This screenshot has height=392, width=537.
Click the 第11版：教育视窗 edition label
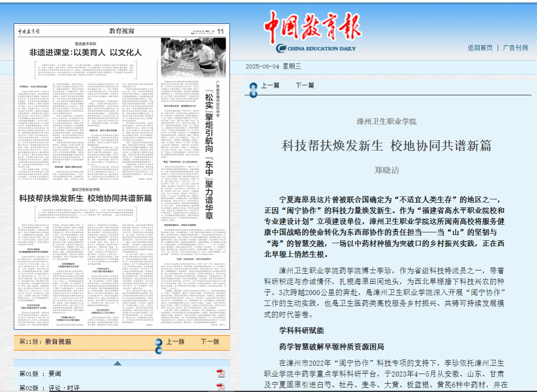click(45, 341)
